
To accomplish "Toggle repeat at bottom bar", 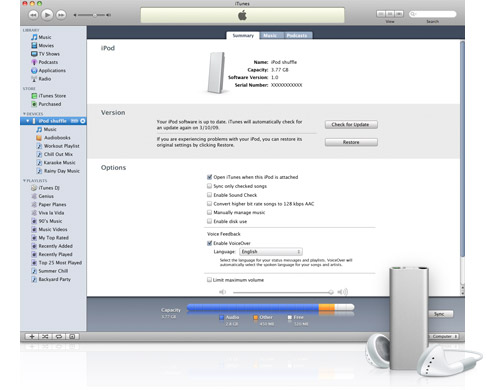I will tap(59, 337).
